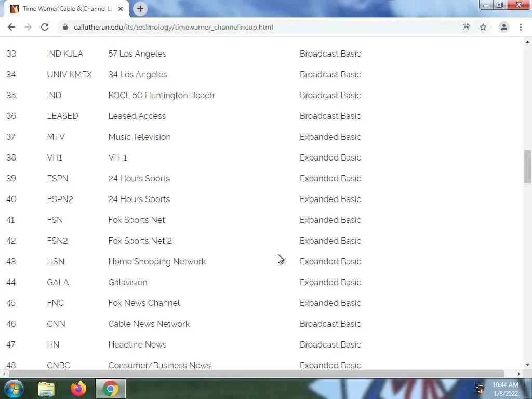Click the scroll up arrow
The image size is (532, 399).
coord(528,42)
